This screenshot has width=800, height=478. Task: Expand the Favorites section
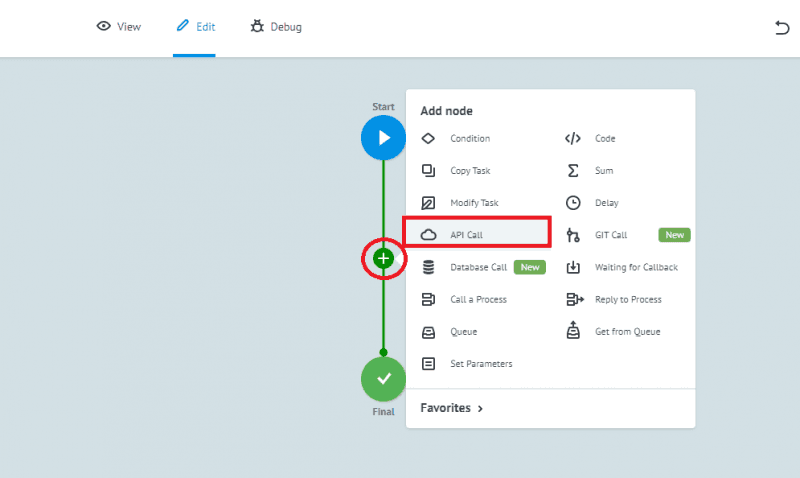tap(451, 408)
